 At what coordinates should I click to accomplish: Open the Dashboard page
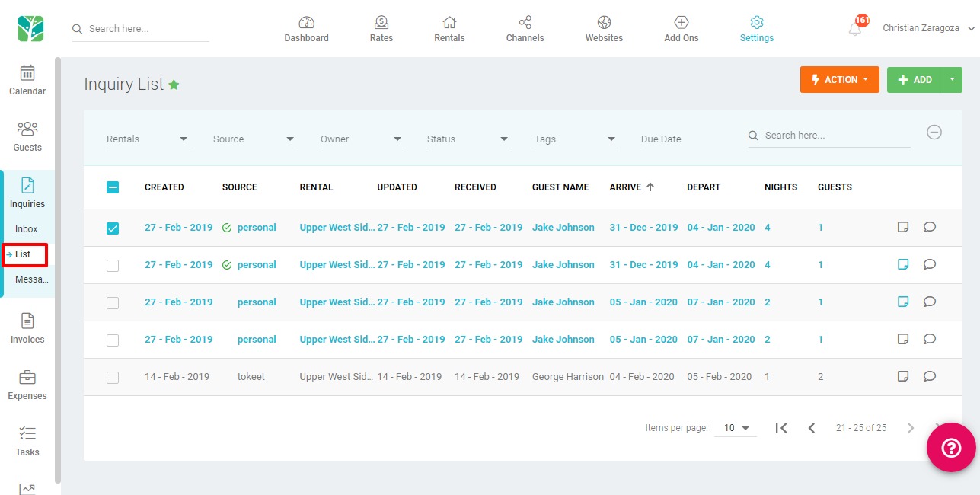[x=307, y=30]
